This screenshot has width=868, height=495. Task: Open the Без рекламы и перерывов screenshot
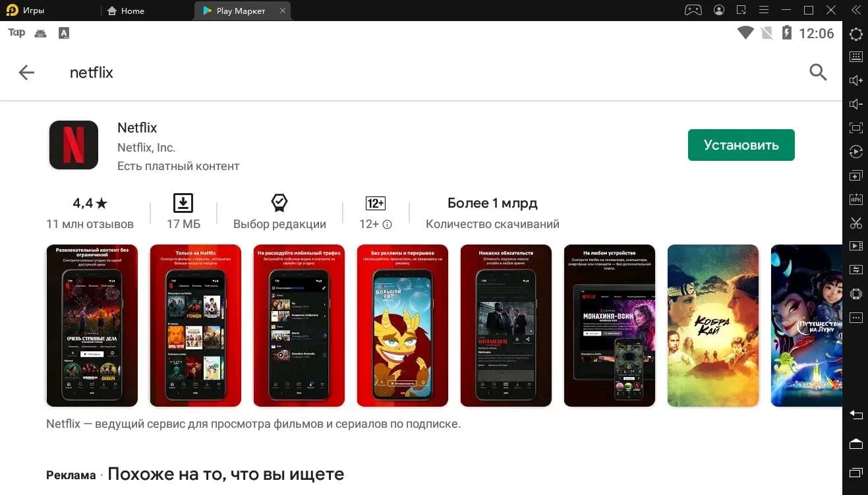coord(403,326)
